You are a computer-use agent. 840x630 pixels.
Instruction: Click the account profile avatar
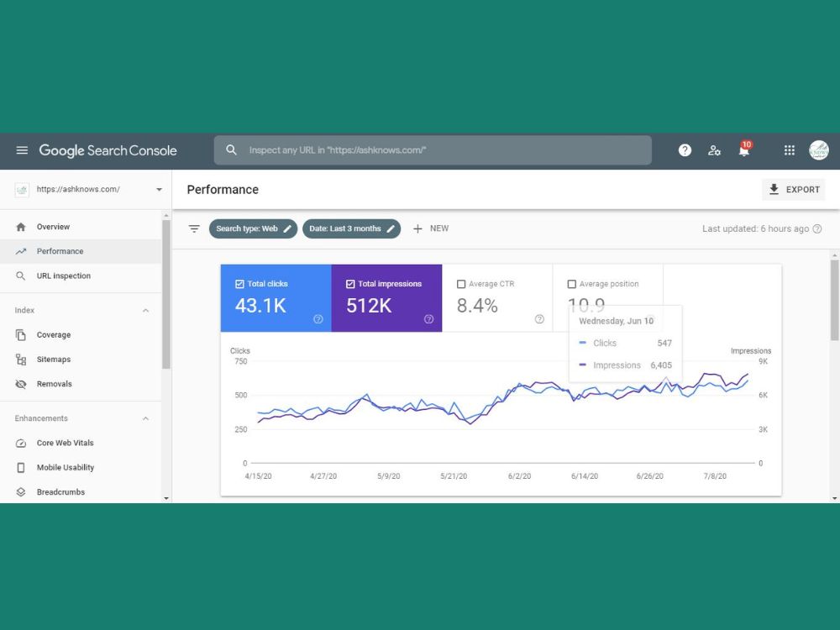point(818,150)
